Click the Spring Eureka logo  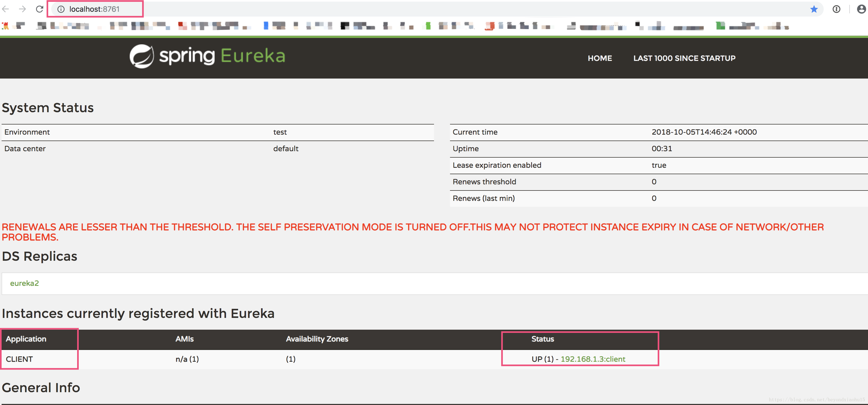click(208, 56)
